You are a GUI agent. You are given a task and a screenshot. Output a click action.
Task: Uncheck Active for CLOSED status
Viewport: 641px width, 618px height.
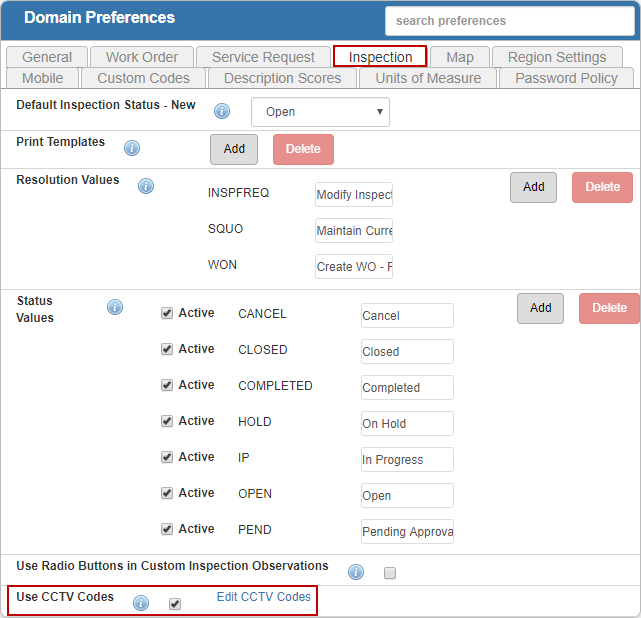167,349
